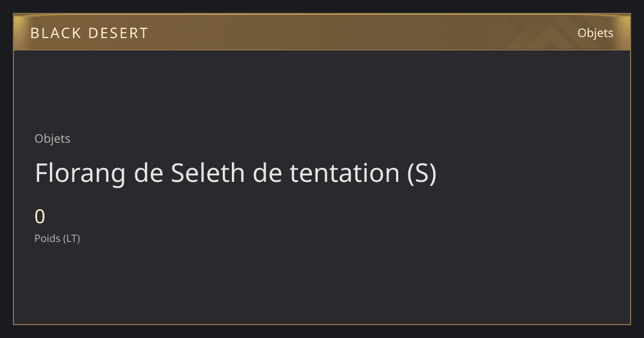644x338 pixels.
Task: Click empty card space above Objets breadcrumb
Action: coord(322,91)
